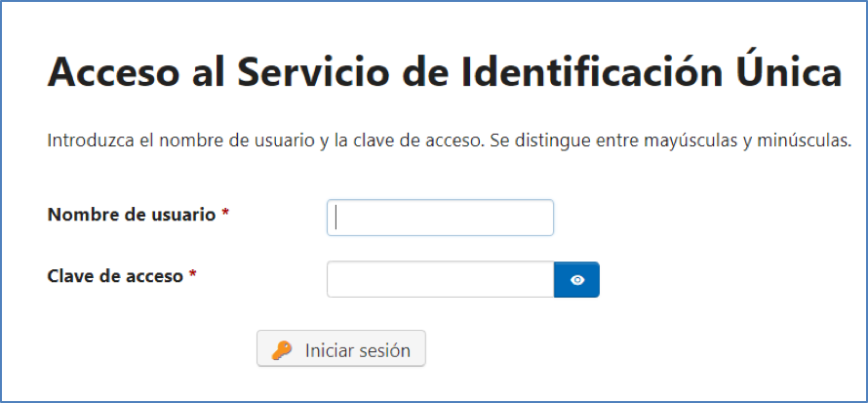Click the right end of username field
Viewport: 868px width, 403px height.
tap(542, 218)
